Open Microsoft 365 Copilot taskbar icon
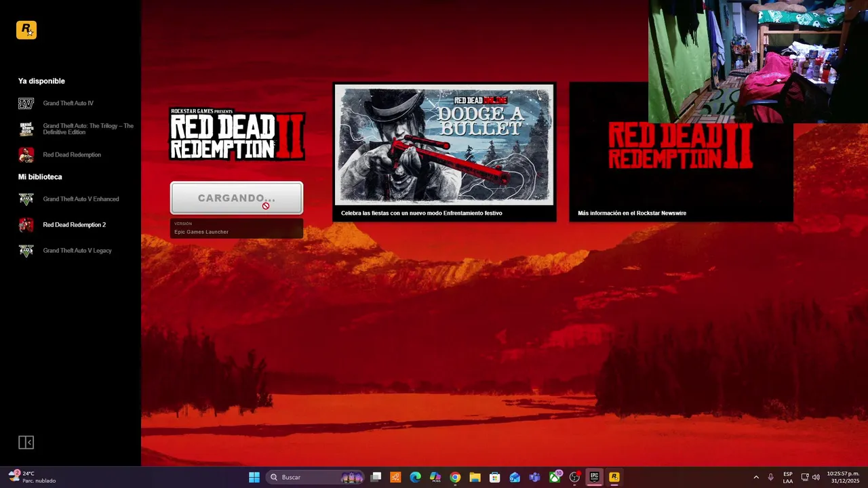 [435, 477]
